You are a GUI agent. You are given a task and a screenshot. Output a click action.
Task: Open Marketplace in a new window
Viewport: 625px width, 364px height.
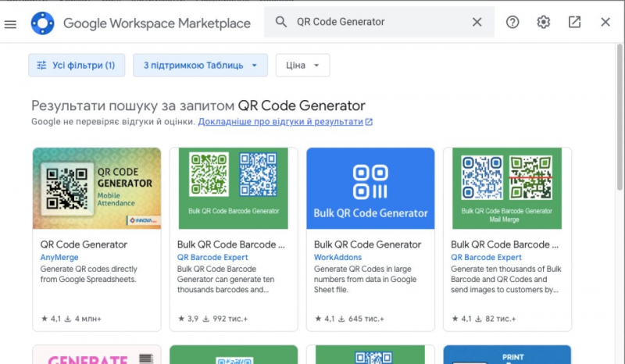coord(574,22)
